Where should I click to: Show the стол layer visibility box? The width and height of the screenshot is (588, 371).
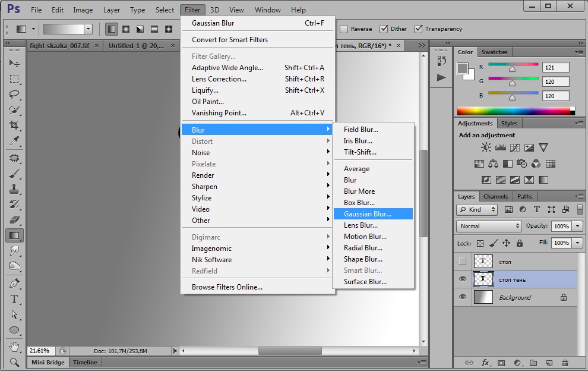(x=463, y=262)
